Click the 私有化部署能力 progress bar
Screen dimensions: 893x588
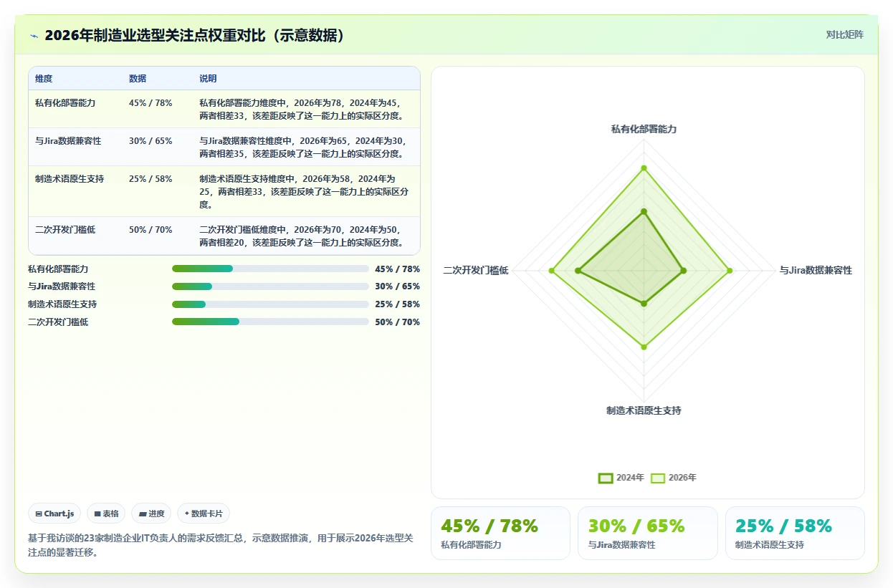pos(270,269)
